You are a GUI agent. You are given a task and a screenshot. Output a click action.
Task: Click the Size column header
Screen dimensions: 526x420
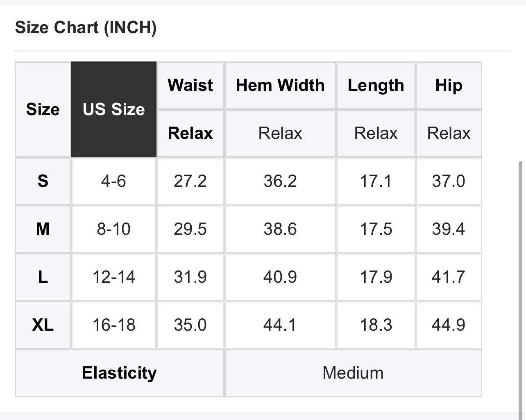(43, 109)
